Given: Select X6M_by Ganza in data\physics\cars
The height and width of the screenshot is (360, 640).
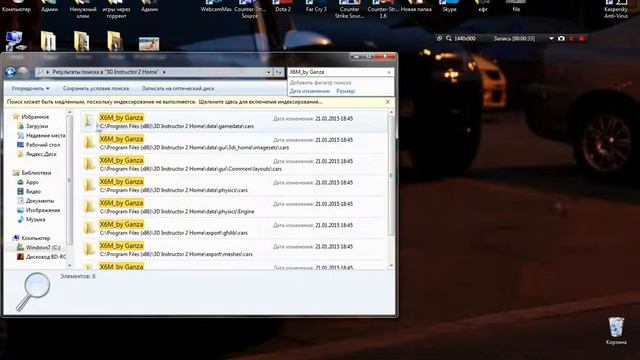Looking at the screenshot, I should click(233, 185).
